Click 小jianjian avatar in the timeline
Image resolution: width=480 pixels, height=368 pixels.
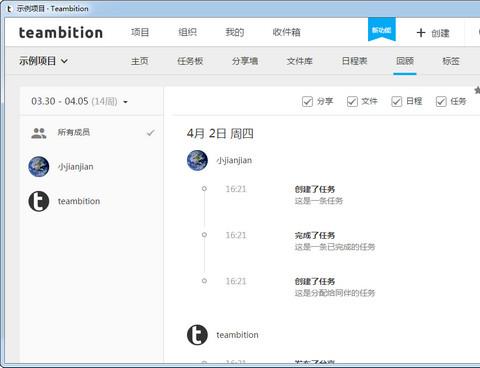(197, 160)
